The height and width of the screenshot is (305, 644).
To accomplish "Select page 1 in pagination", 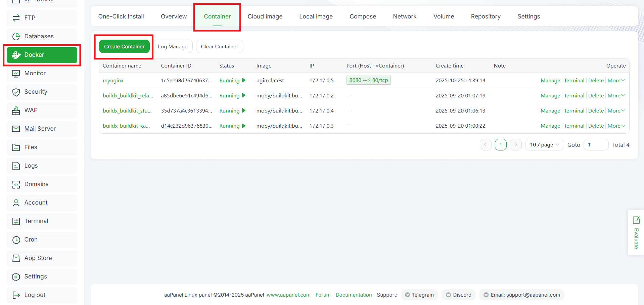I will click(501, 145).
